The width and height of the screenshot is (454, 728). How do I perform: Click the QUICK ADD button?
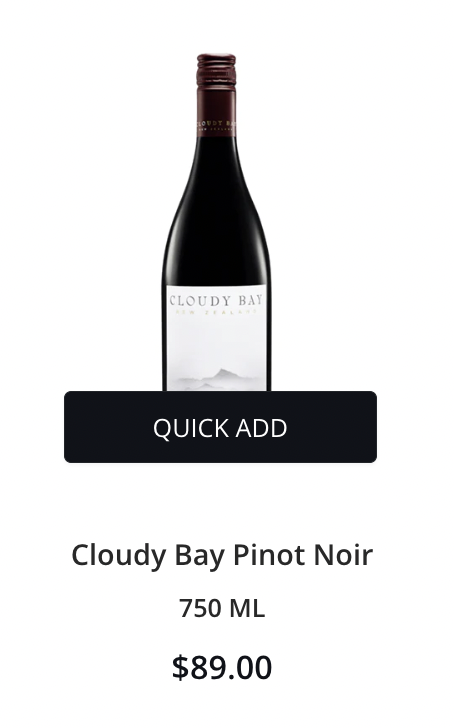221,427
